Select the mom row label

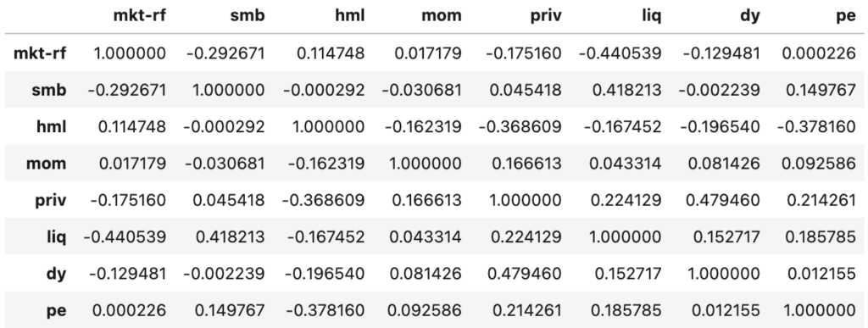pyautogui.click(x=46, y=164)
